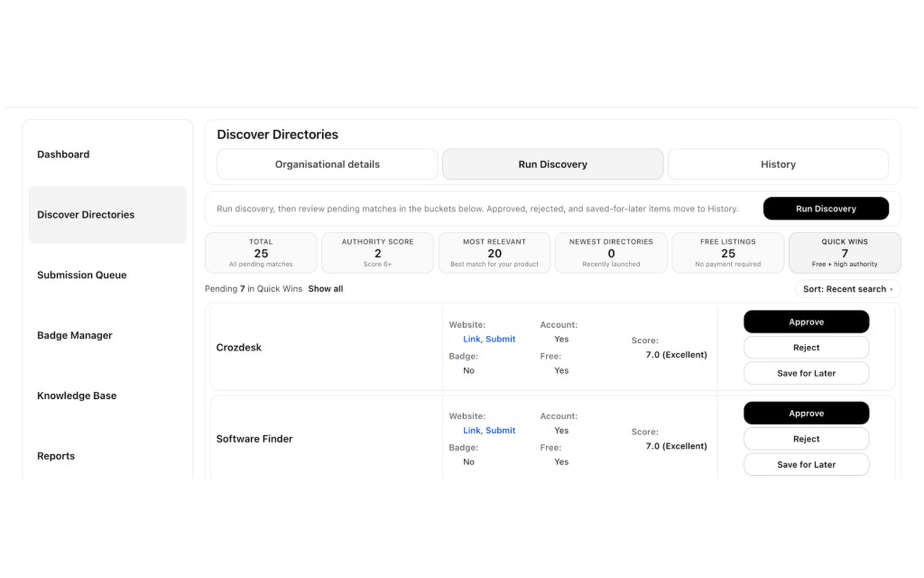The width and height of the screenshot is (924, 578).
Task: Switch to Organisational details tab
Action: [327, 164]
